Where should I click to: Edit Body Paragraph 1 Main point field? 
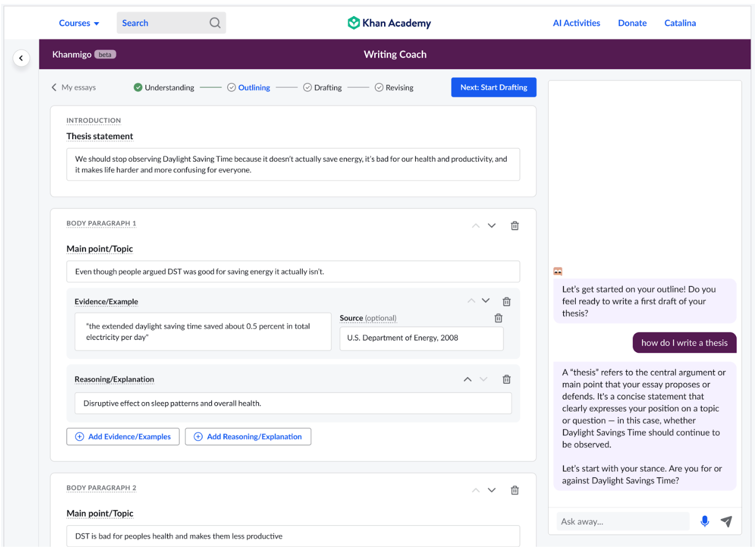pos(293,272)
